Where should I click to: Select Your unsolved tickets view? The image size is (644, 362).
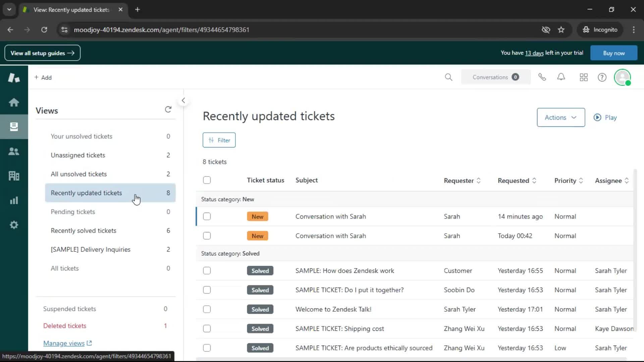(110, 136)
